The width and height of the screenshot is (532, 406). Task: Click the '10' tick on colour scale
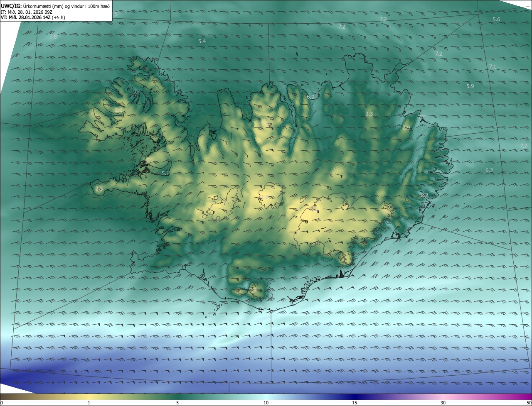266,403
